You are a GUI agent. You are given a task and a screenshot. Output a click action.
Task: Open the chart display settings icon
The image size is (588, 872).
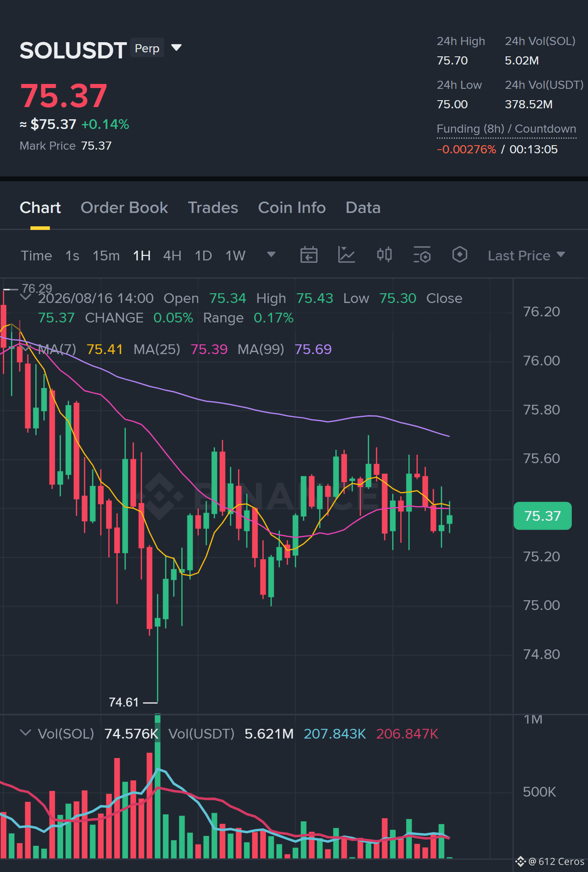click(422, 255)
